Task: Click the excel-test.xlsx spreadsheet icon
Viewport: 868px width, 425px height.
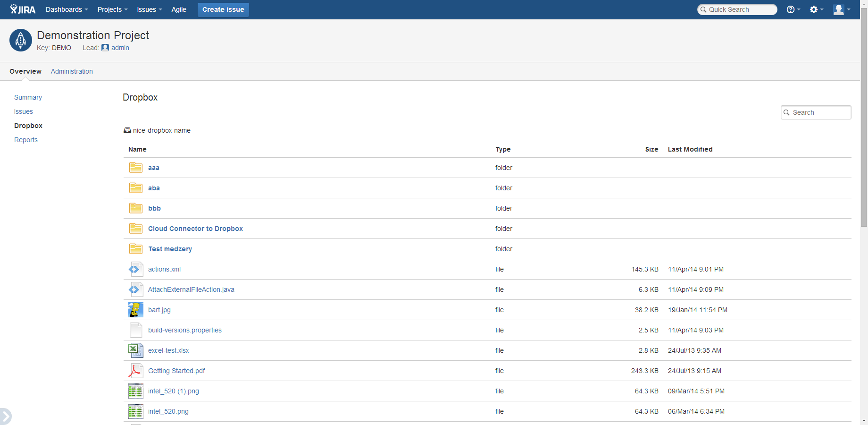Action: 136,350
